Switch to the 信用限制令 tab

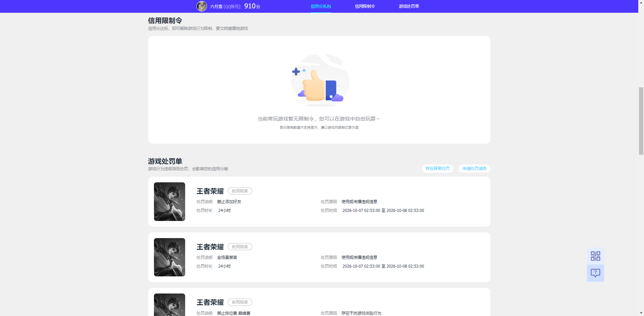[x=365, y=6]
